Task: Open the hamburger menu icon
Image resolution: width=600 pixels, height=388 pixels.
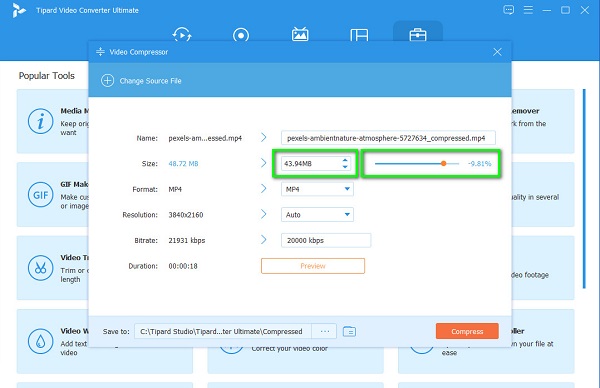Action: coord(528,10)
